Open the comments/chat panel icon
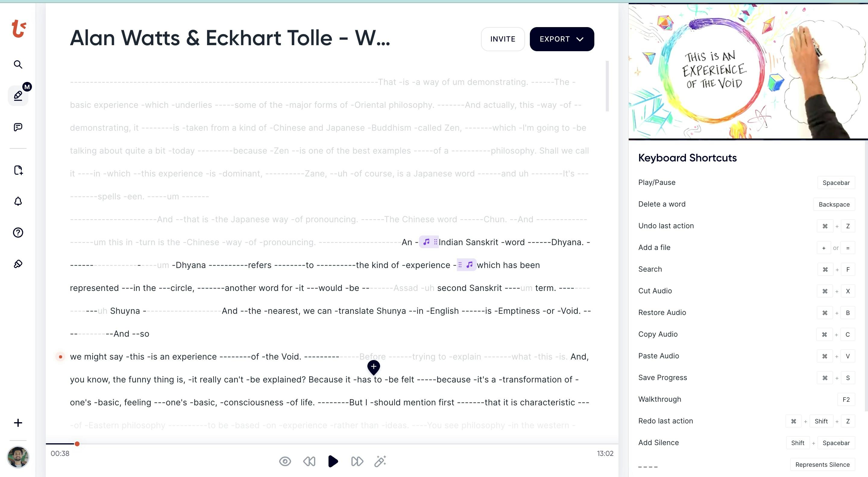The height and width of the screenshot is (477, 868). tap(17, 127)
